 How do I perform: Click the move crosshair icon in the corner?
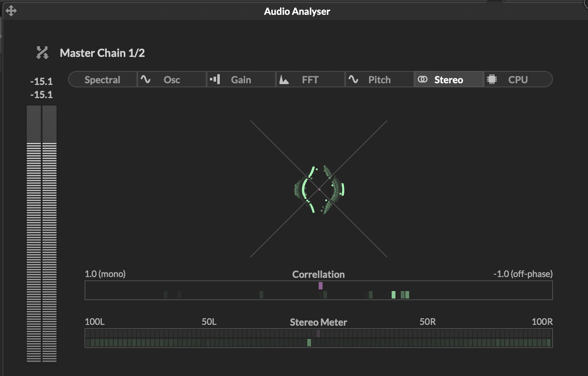pyautogui.click(x=11, y=10)
